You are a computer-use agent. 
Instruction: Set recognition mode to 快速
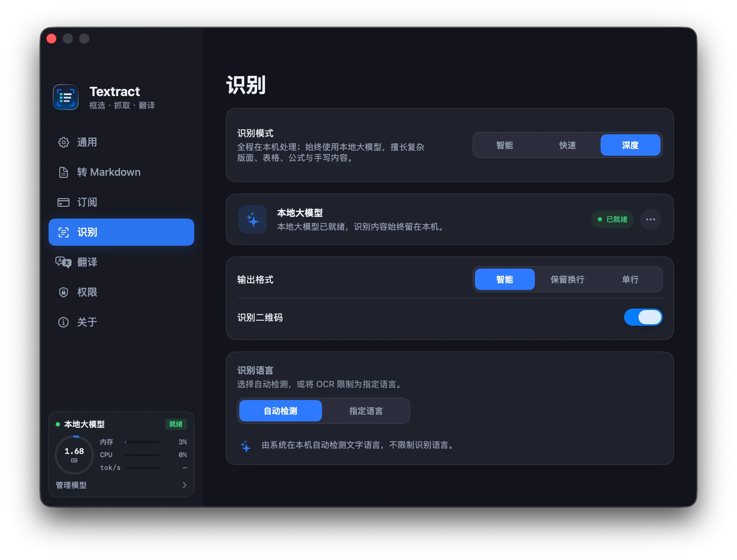pyautogui.click(x=567, y=145)
